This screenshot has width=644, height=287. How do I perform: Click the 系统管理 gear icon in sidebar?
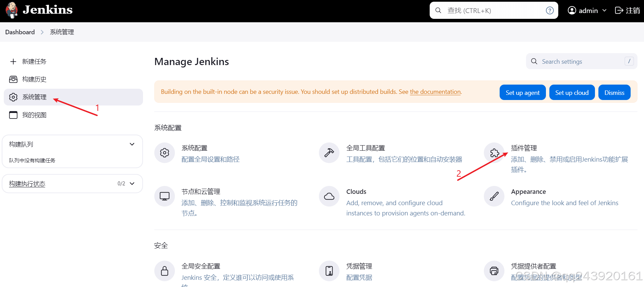[x=13, y=97]
